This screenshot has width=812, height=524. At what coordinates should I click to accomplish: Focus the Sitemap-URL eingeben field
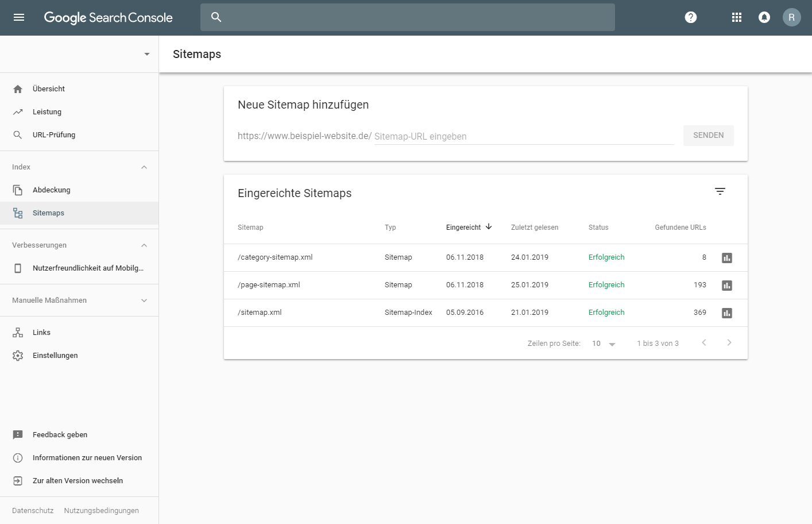524,136
